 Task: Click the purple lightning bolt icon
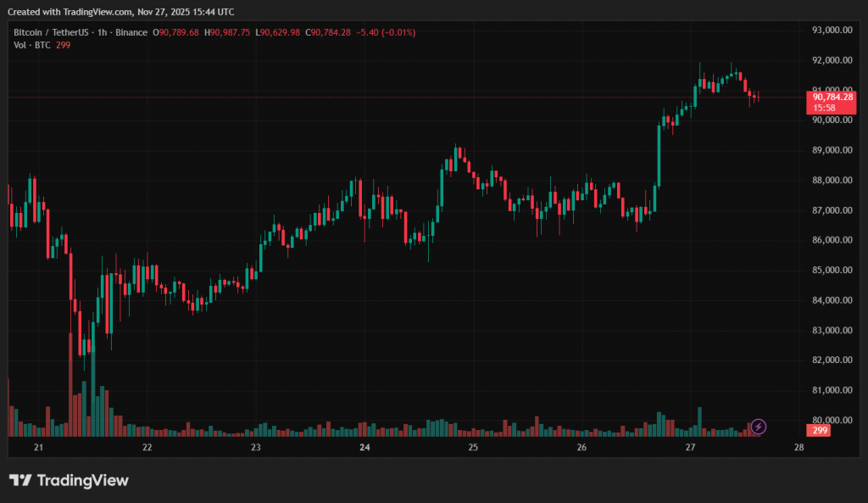click(x=759, y=426)
